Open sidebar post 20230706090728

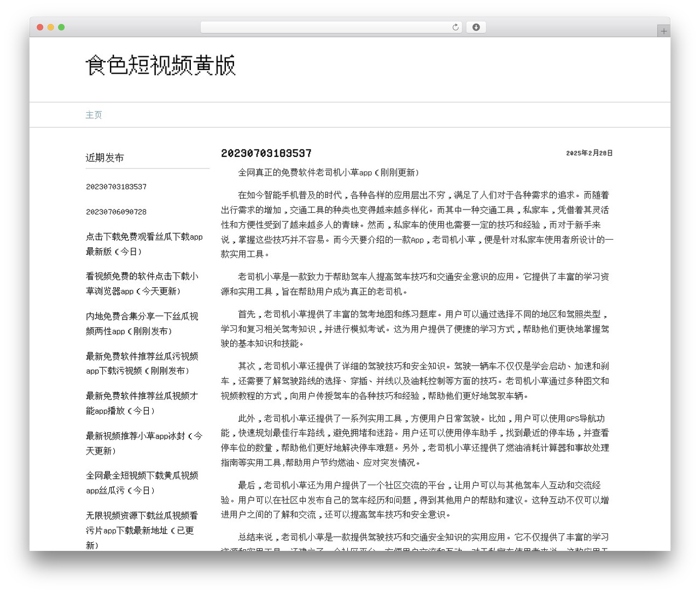[x=116, y=212]
